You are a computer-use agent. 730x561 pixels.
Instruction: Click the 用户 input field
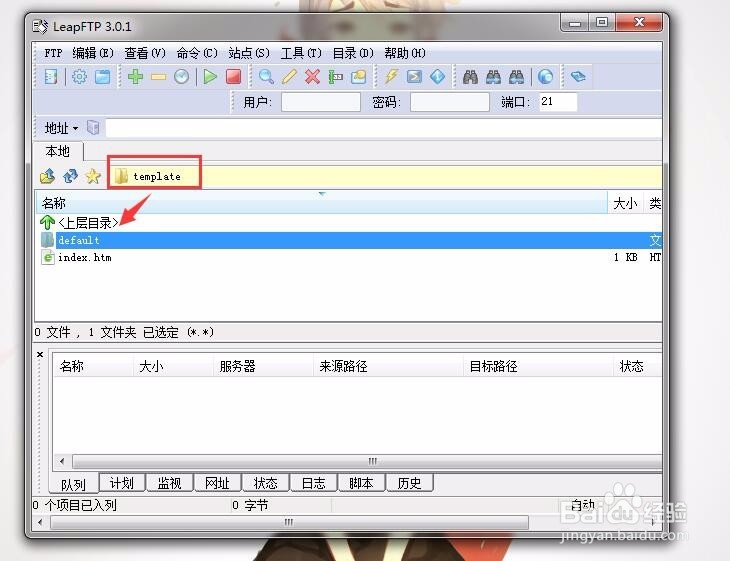321,101
